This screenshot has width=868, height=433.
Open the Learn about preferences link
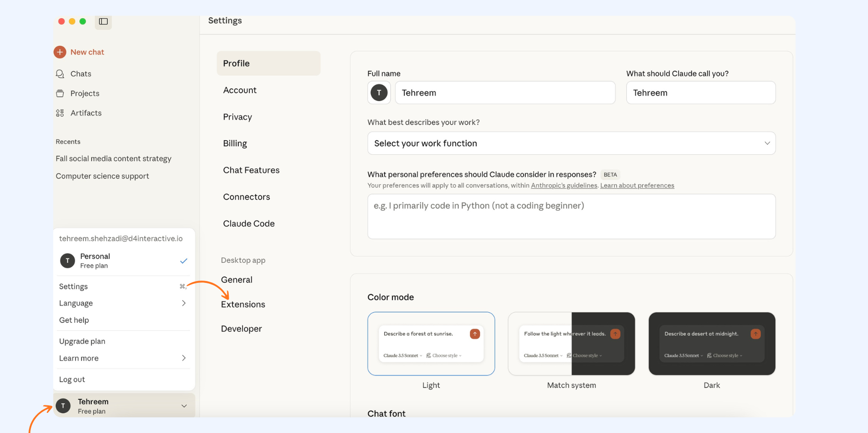[637, 186]
